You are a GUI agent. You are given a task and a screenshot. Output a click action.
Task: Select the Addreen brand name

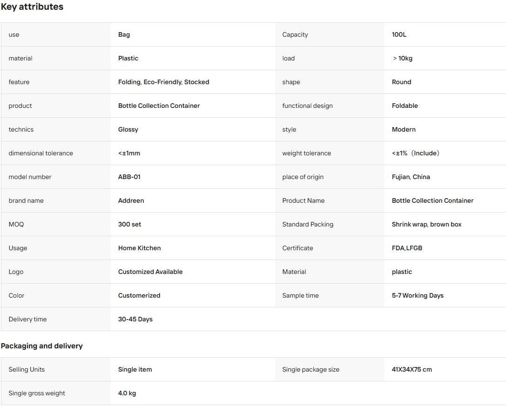131,200
